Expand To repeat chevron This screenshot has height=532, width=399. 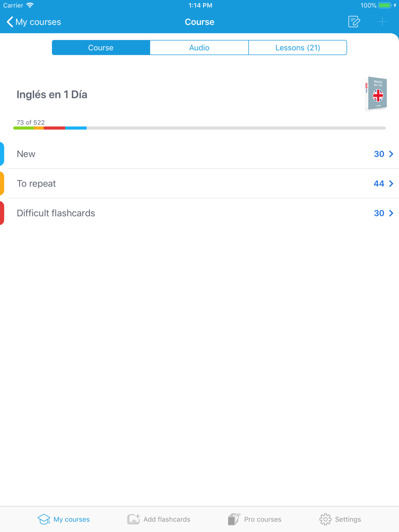pyautogui.click(x=391, y=183)
